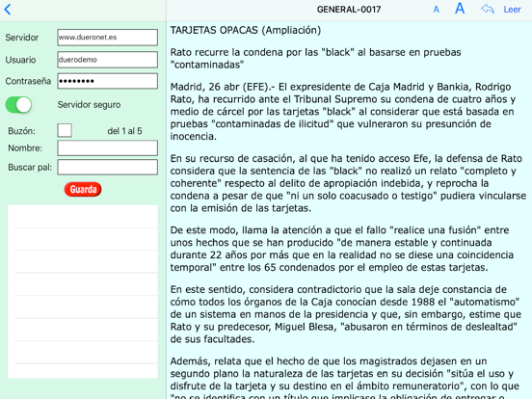Decrease text size with small A
The height and width of the screenshot is (399, 532).
(436, 10)
